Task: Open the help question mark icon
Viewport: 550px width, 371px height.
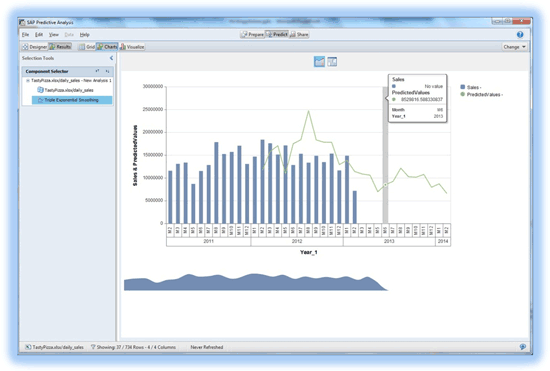Action: click(x=520, y=34)
